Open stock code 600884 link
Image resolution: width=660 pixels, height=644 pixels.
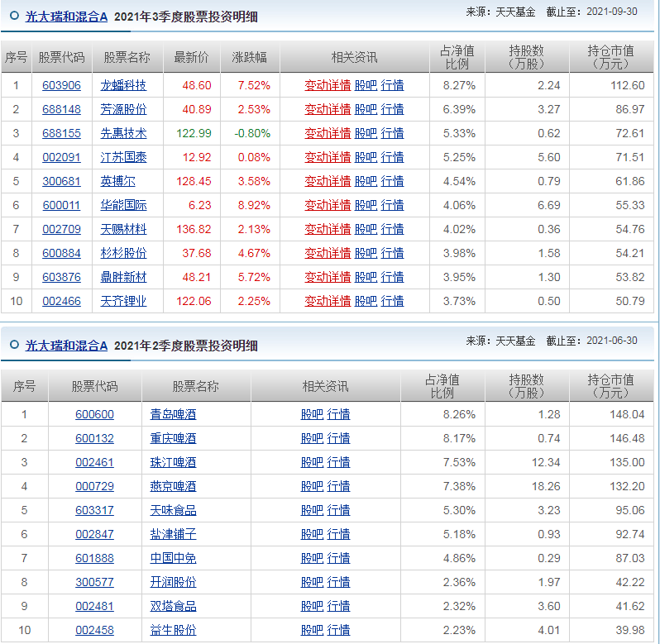[x=61, y=253]
